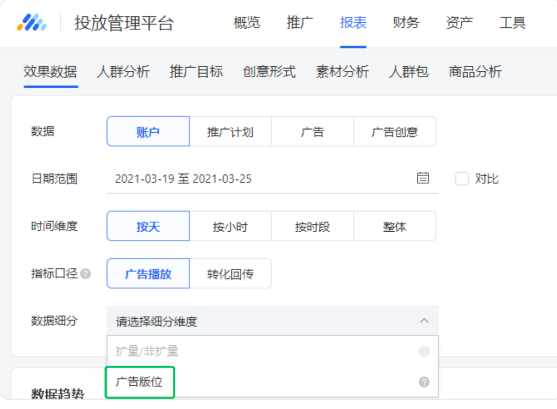Switch to 效果数据 tab

click(50, 71)
